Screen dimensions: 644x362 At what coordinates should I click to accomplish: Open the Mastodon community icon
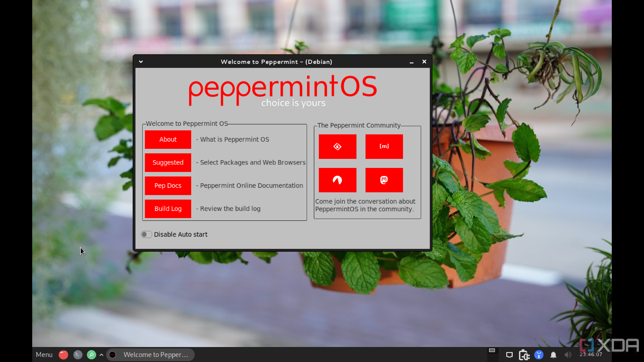point(384,180)
